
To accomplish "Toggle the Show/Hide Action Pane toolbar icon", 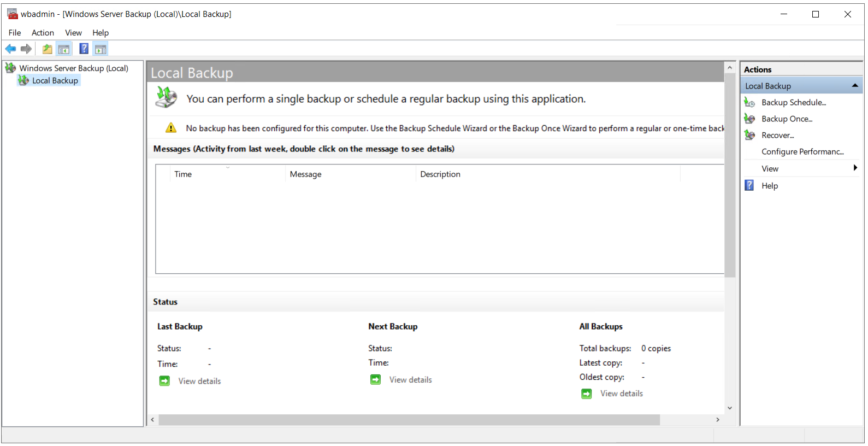I will (x=101, y=49).
